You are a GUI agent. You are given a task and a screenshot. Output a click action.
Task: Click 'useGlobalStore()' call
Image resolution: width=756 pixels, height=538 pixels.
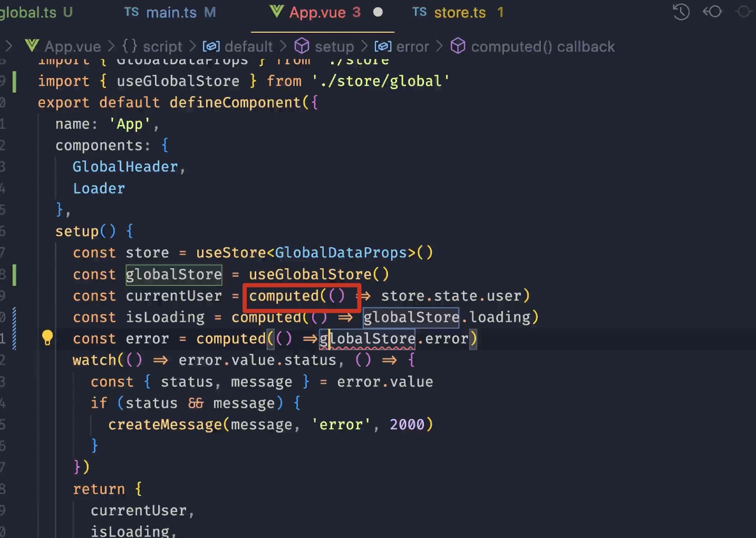(319, 274)
